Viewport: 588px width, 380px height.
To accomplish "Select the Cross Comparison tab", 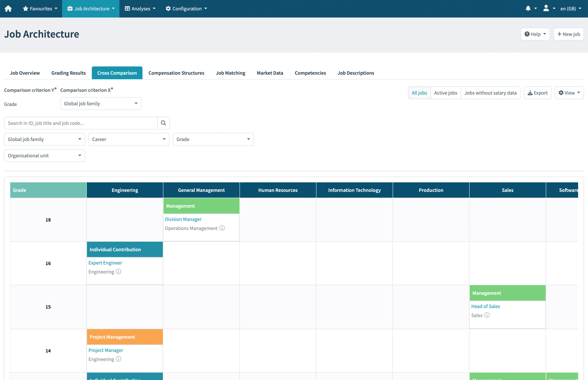I will 117,73.
